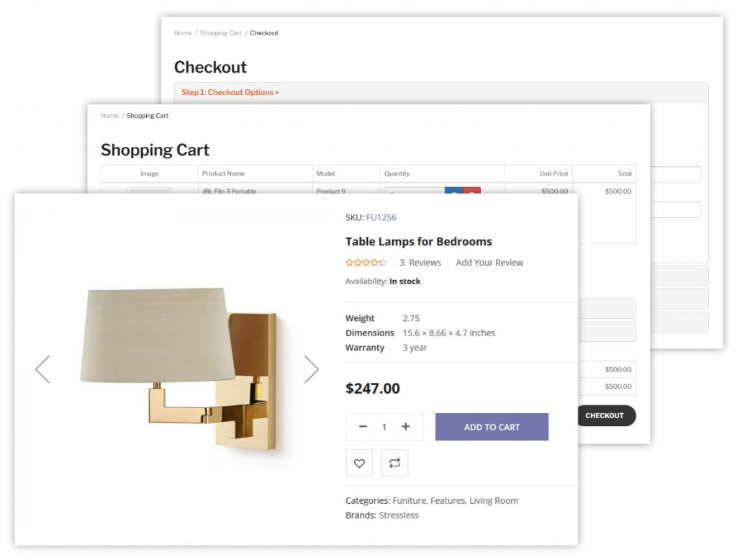Add the table lamp to the wishlist
Viewport: 737px width, 560px height.
coord(359,463)
